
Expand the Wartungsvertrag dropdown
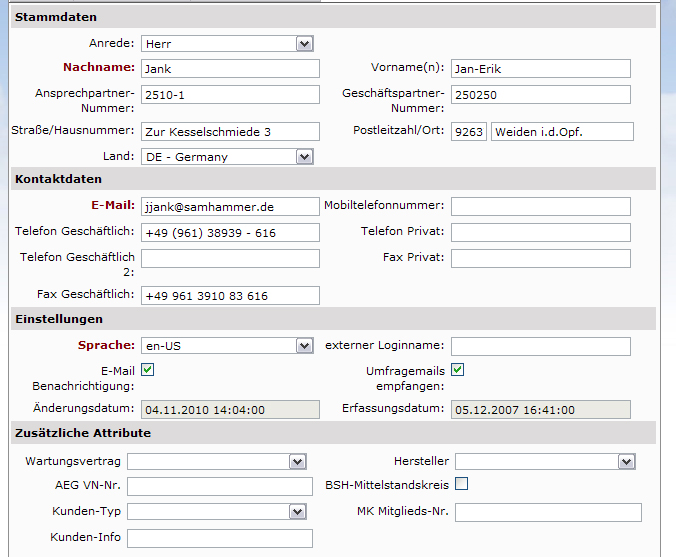[x=216, y=461]
